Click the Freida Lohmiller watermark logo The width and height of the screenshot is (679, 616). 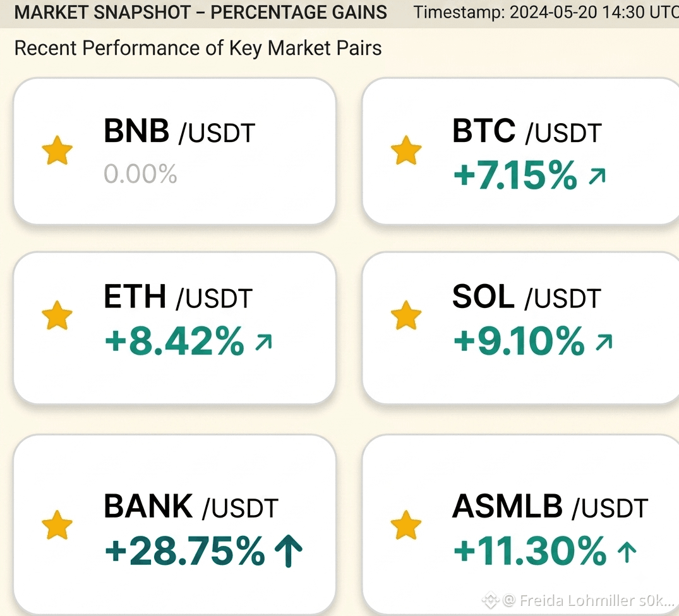tap(490, 600)
